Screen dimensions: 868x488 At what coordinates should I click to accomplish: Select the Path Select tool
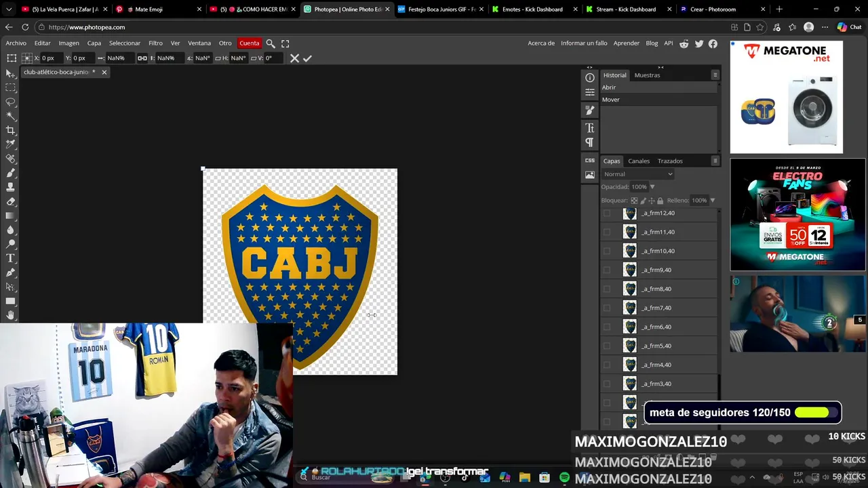11,287
